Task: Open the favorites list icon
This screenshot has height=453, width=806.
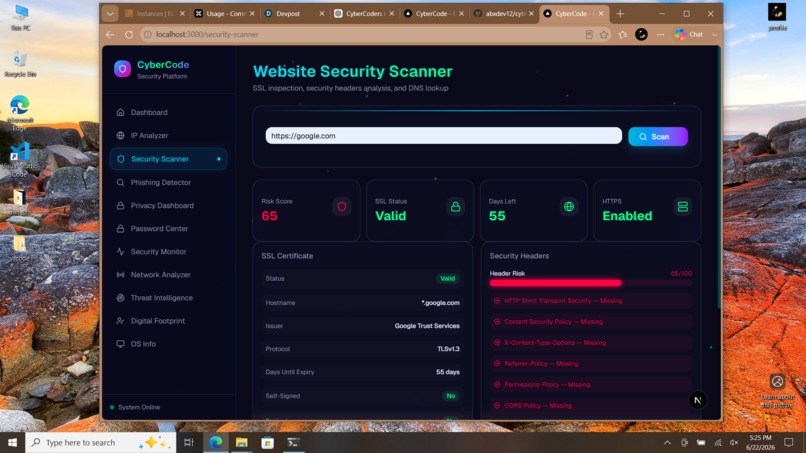Action: click(x=622, y=34)
